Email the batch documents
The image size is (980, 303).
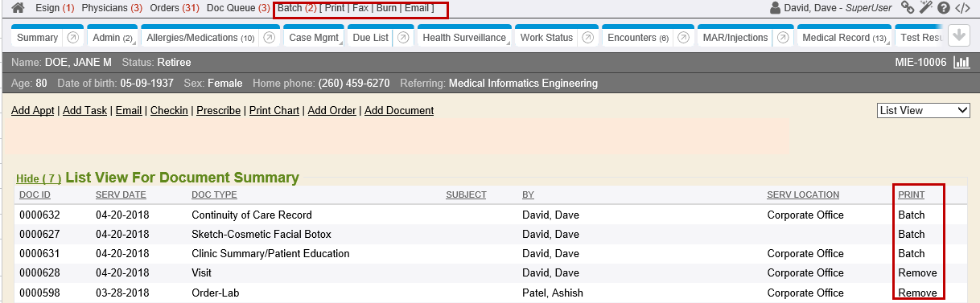417,8
